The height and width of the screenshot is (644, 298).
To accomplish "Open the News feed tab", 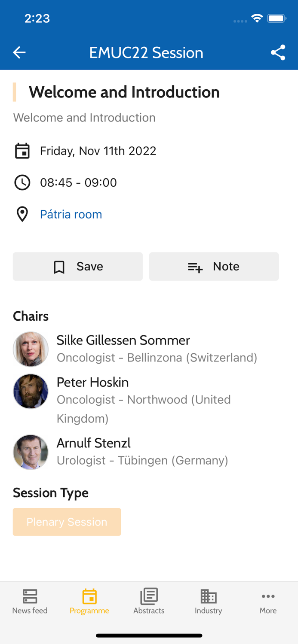I will tap(30, 601).
